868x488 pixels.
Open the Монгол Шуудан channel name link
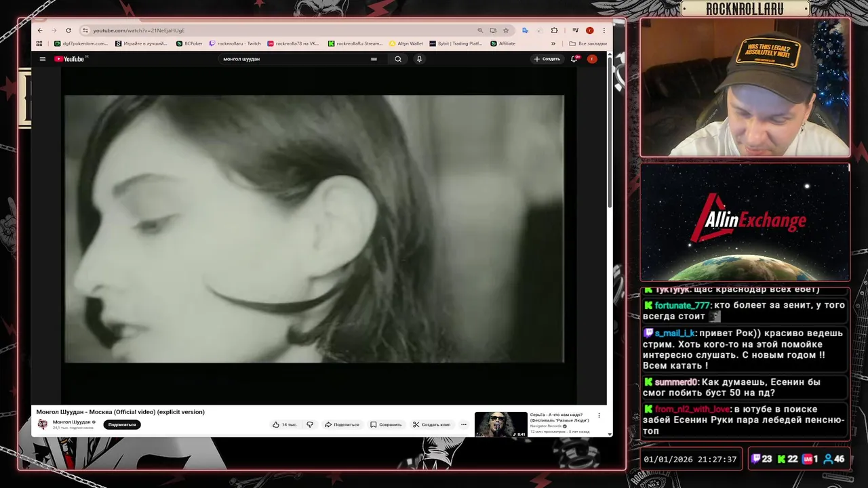72,422
